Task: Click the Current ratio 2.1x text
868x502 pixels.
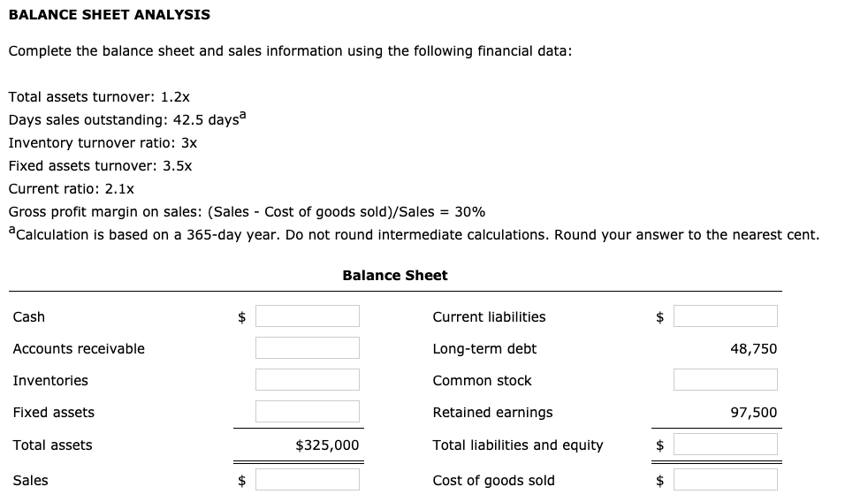Action: click(72, 188)
